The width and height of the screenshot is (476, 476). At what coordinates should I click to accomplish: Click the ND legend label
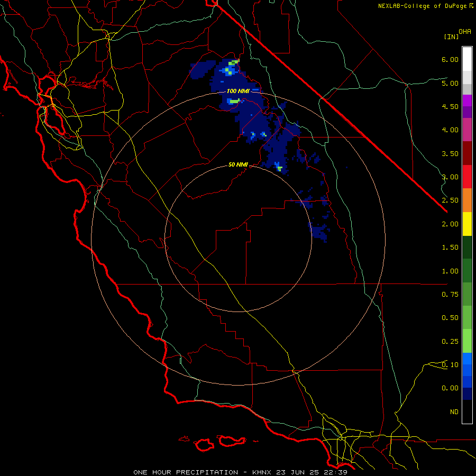(454, 412)
